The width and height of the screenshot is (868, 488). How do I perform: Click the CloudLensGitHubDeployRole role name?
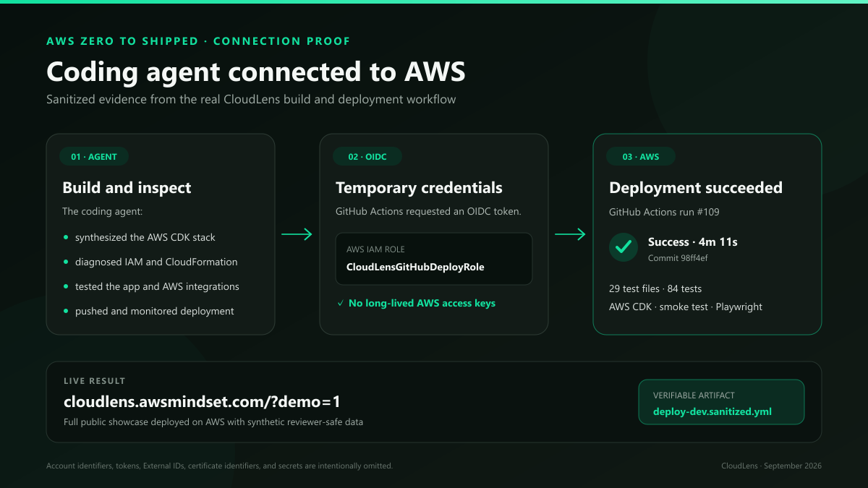415,267
